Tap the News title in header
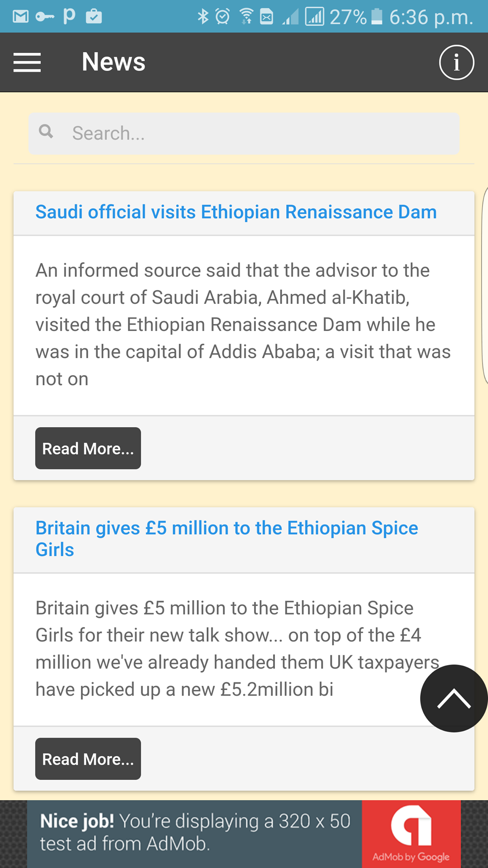The image size is (488, 868). pyautogui.click(x=114, y=62)
